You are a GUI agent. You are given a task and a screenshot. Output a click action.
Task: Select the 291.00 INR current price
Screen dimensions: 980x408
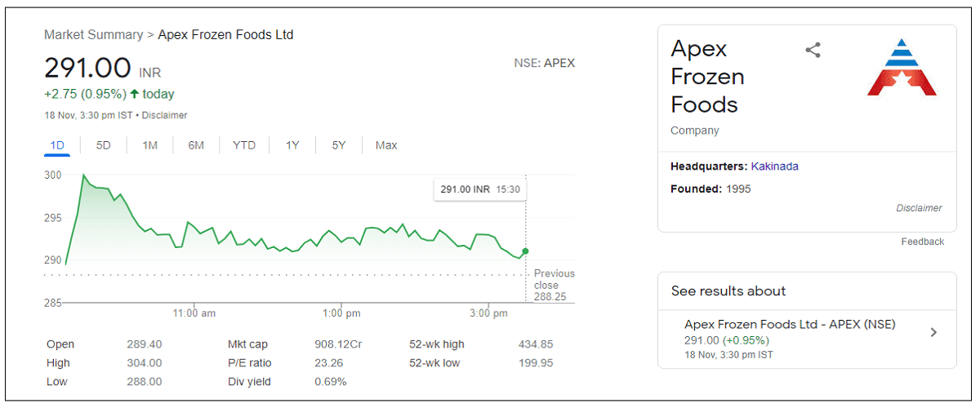click(102, 67)
